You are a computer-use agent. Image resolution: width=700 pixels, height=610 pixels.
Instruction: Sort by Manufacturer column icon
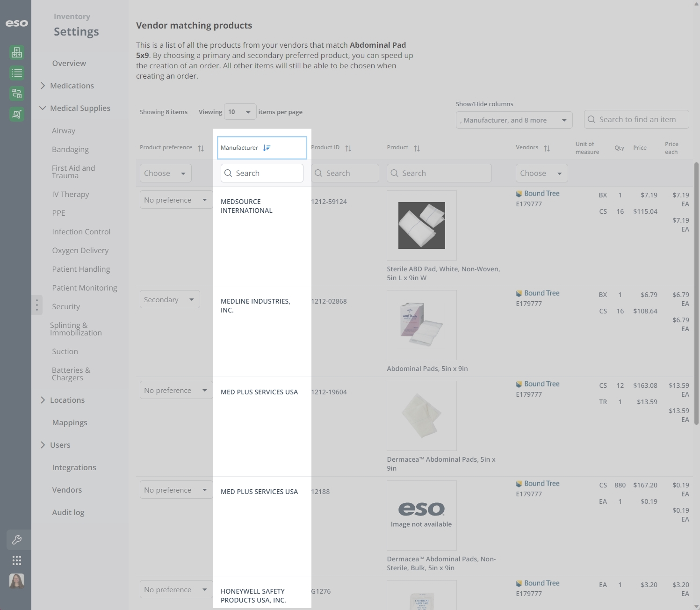click(267, 148)
